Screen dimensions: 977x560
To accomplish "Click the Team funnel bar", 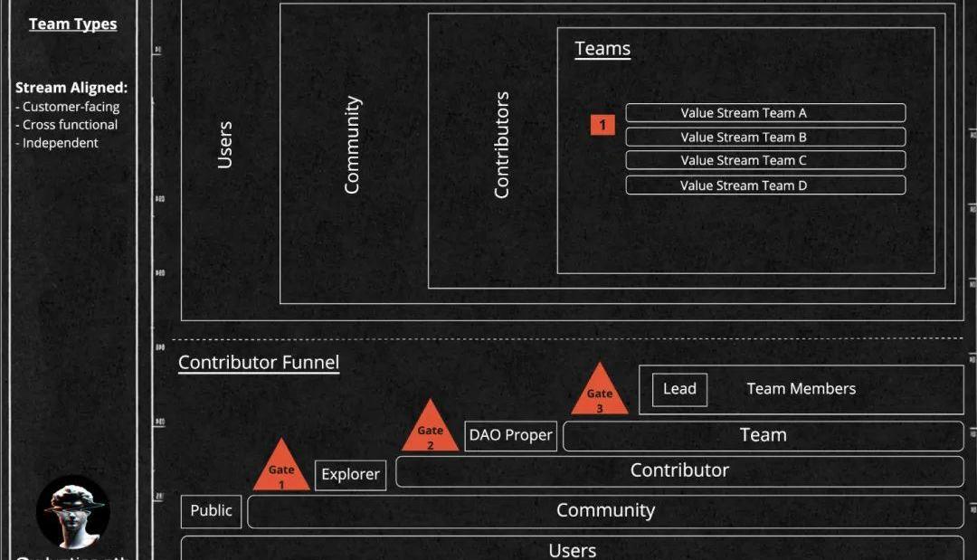I will [763, 435].
